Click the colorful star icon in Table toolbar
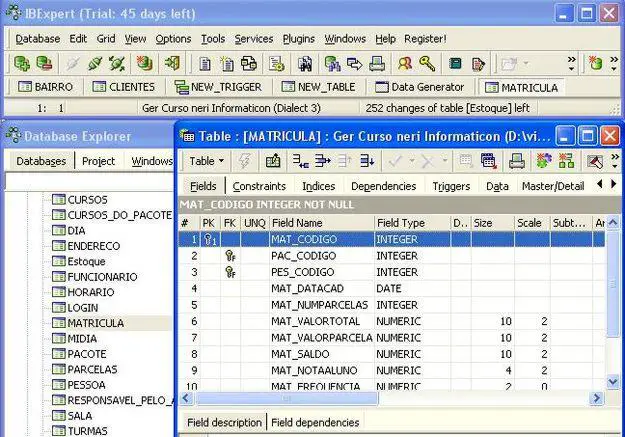625x437 pixels. coord(544,161)
